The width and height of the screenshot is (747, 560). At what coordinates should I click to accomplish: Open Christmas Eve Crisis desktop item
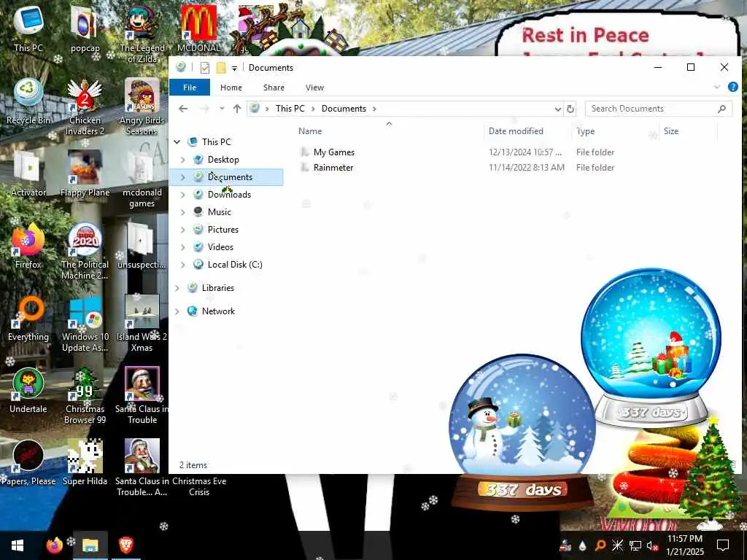tap(199, 486)
